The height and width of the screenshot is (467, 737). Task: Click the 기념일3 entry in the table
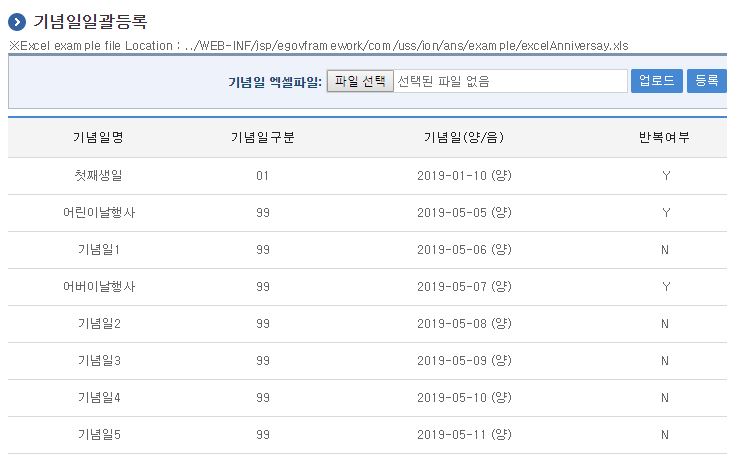tap(98, 360)
